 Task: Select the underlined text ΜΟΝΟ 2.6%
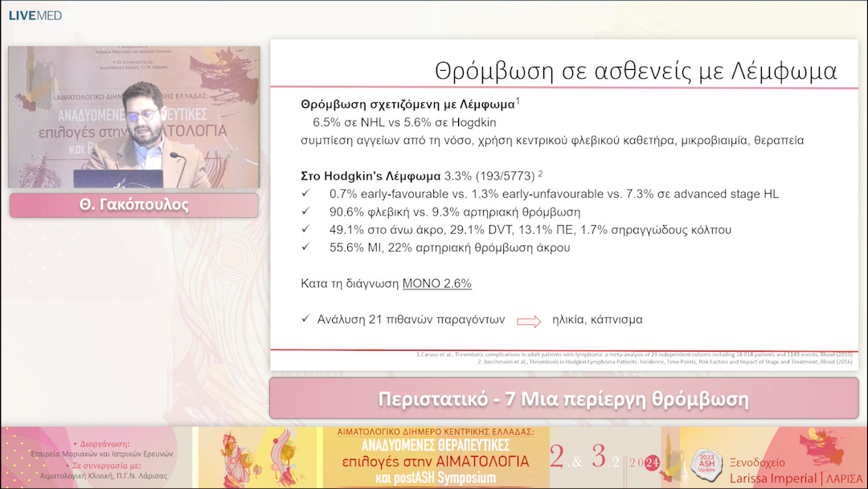436,284
